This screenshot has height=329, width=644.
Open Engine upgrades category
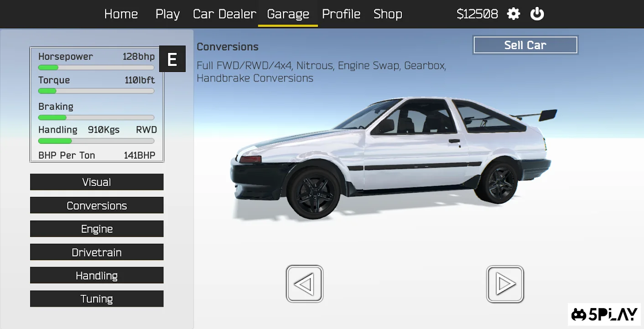coord(97,229)
